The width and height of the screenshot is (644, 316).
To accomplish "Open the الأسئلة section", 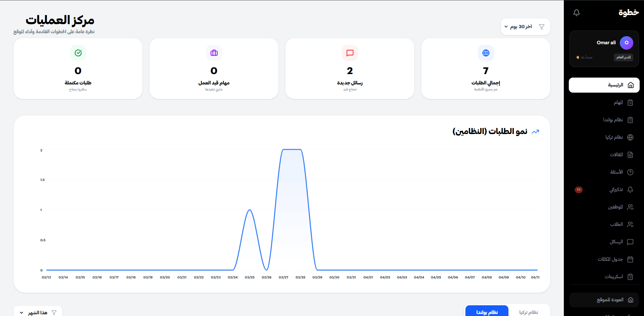I will [x=617, y=172].
